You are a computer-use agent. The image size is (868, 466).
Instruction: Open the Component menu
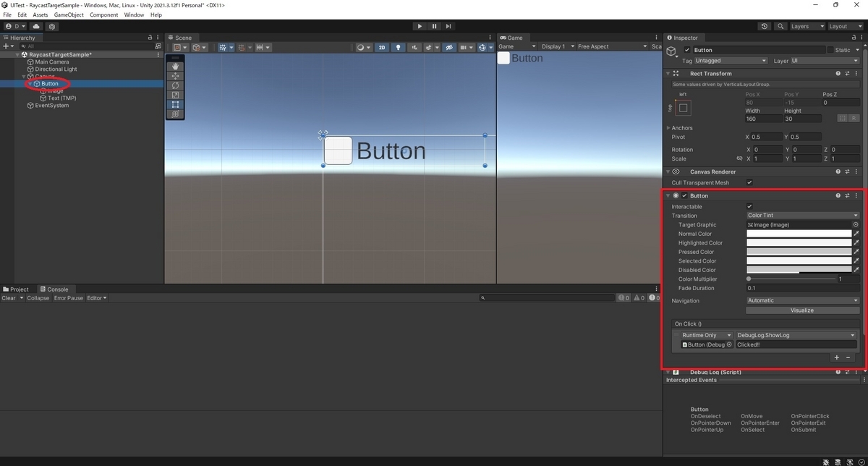point(103,14)
